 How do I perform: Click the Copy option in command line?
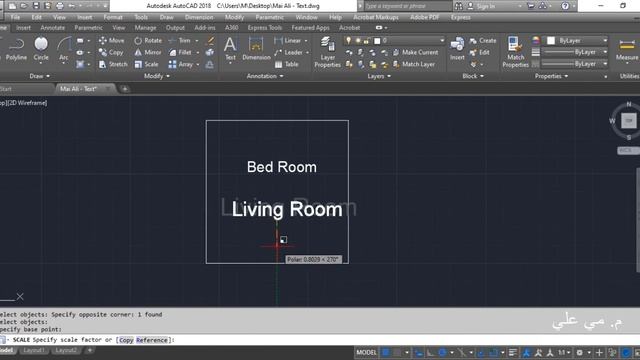pos(126,340)
